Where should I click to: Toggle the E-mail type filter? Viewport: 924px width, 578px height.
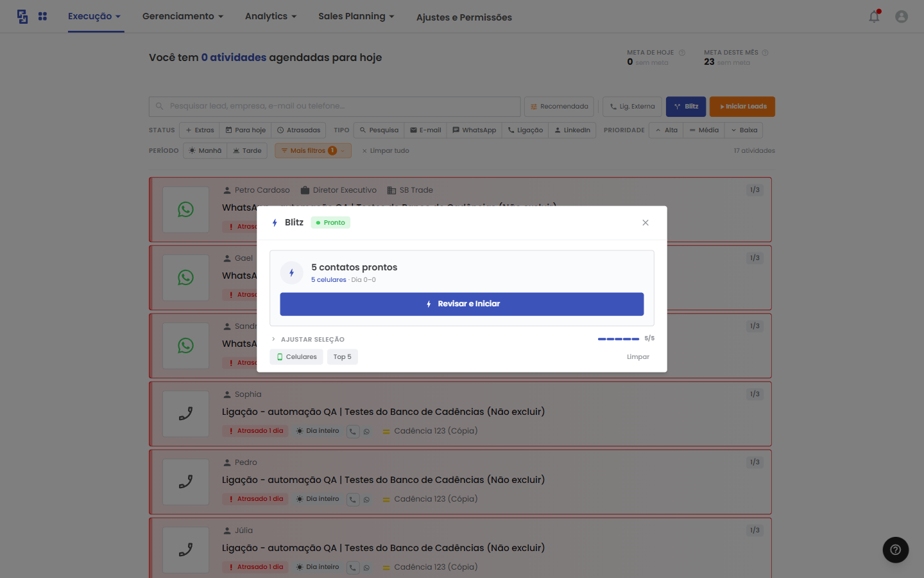point(425,130)
